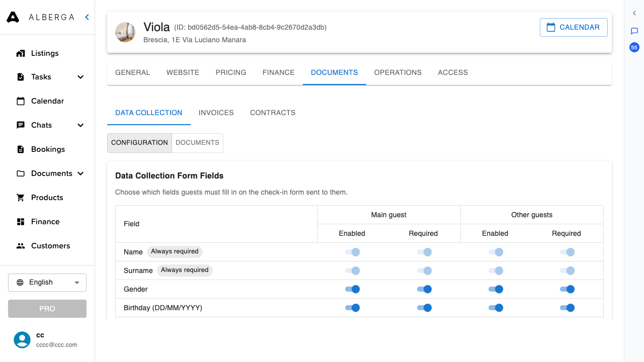Go to Bookings in the sidebar
Screen dimensions: 644x362
[47, 149]
